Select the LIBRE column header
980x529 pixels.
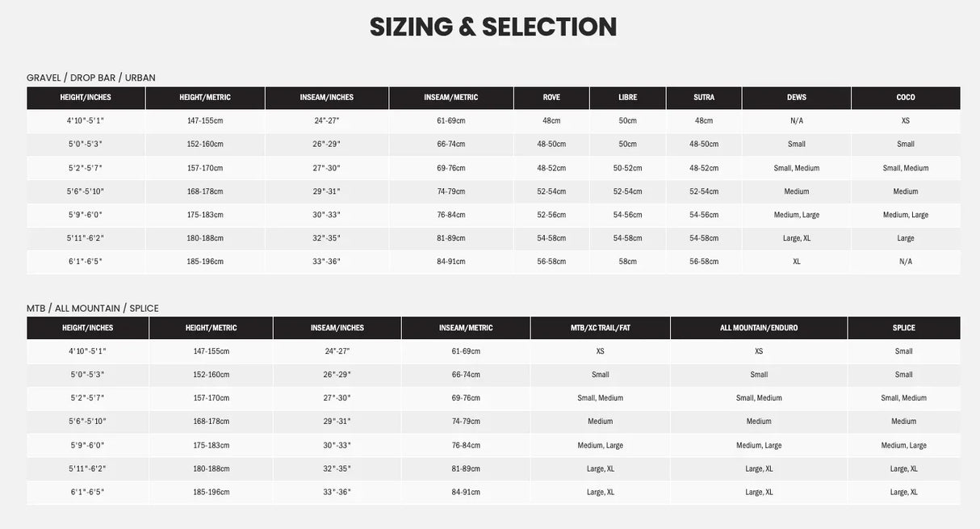point(627,98)
